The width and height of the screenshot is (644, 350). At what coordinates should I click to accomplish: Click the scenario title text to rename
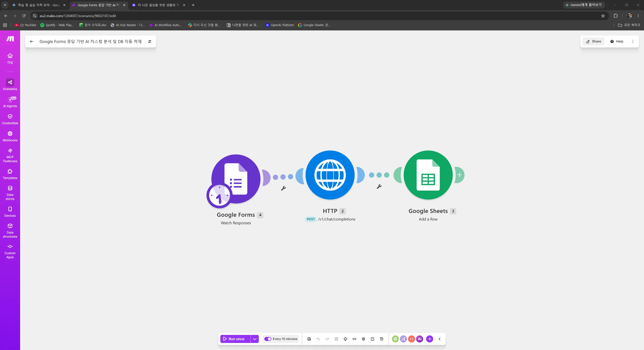[91, 41]
